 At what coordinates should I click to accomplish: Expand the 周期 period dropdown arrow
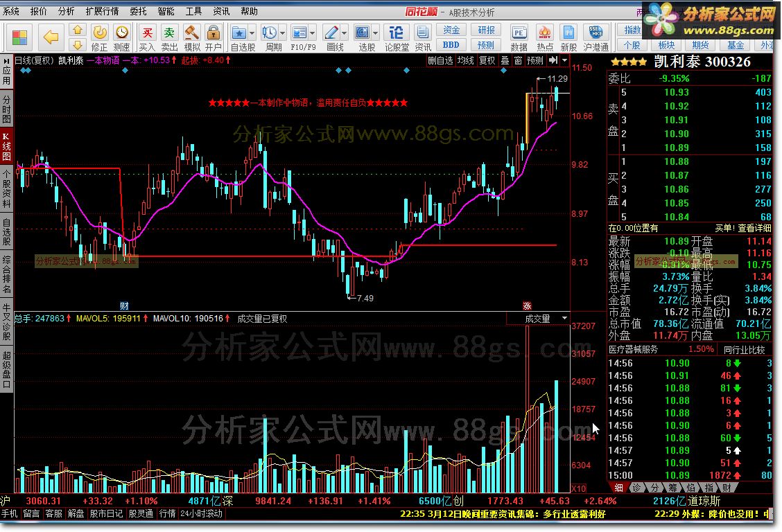pos(283,33)
